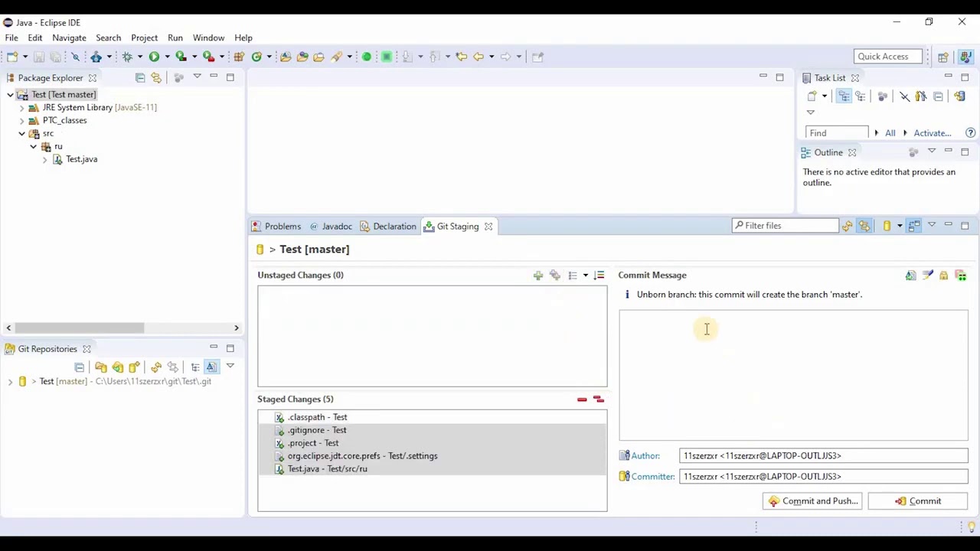The height and width of the screenshot is (551, 980).
Task: Sort unstaged files with the sort icon
Action: [x=599, y=275]
